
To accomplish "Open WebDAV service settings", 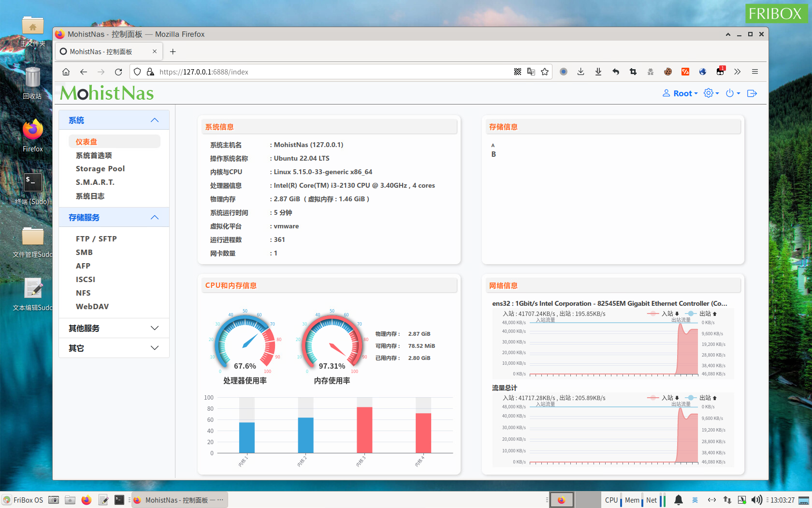I will click(x=92, y=307).
